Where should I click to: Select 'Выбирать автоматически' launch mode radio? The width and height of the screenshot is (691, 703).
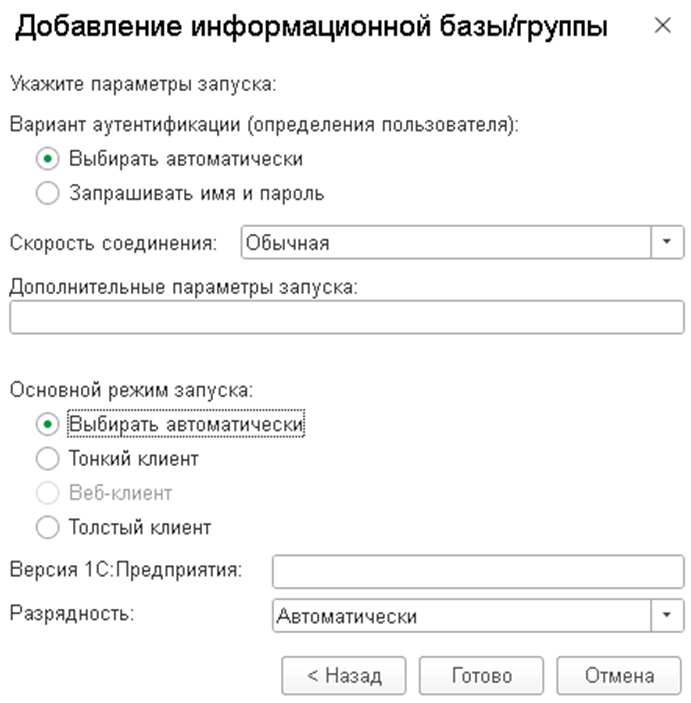[48, 425]
